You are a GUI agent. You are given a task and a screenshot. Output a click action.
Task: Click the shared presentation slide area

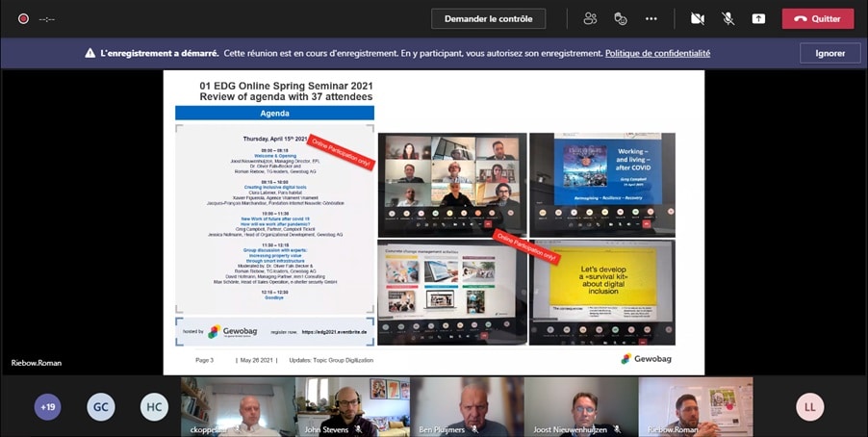coord(433,221)
